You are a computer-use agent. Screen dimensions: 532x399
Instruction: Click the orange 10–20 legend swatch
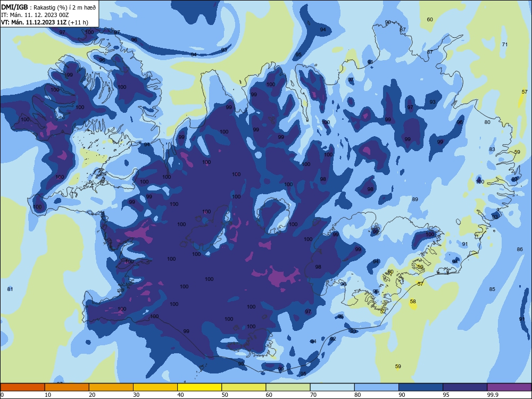[x=67, y=387]
